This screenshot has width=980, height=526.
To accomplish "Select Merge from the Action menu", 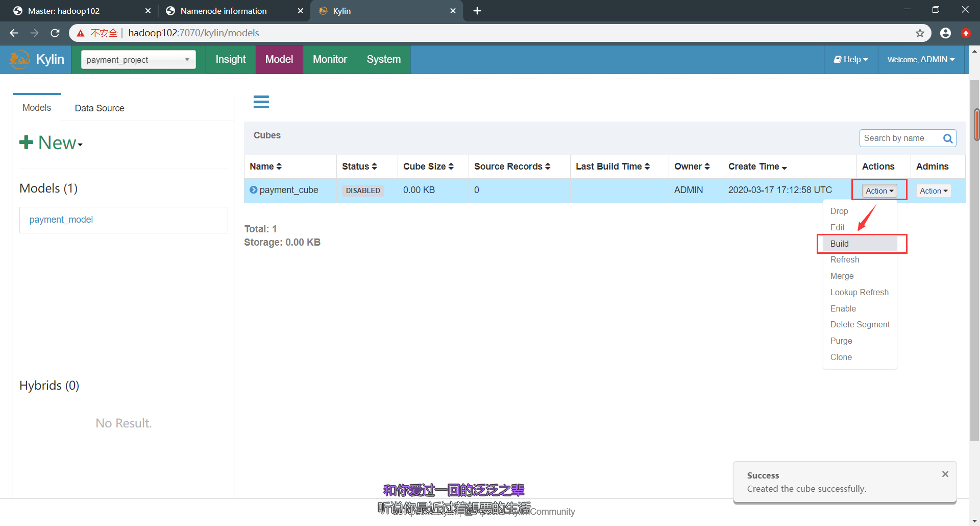I will (x=860, y=276).
